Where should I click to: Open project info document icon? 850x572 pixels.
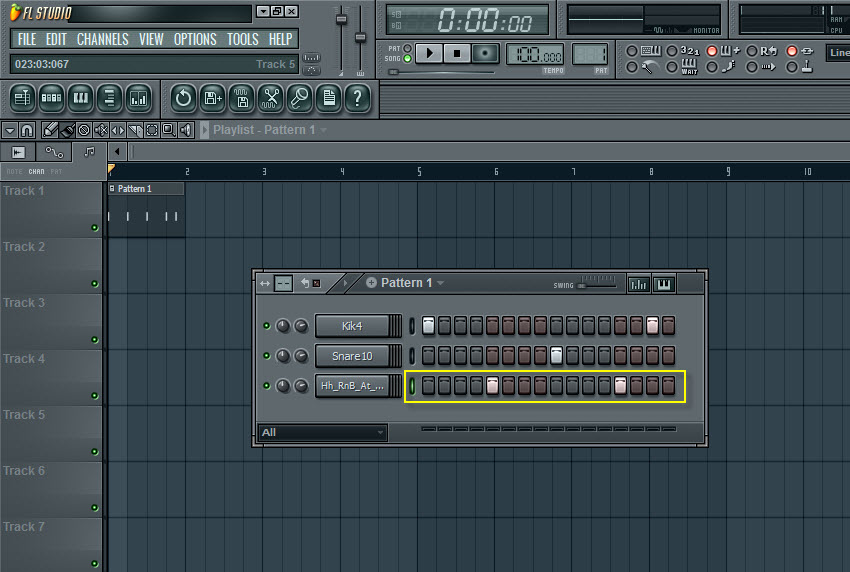329,98
